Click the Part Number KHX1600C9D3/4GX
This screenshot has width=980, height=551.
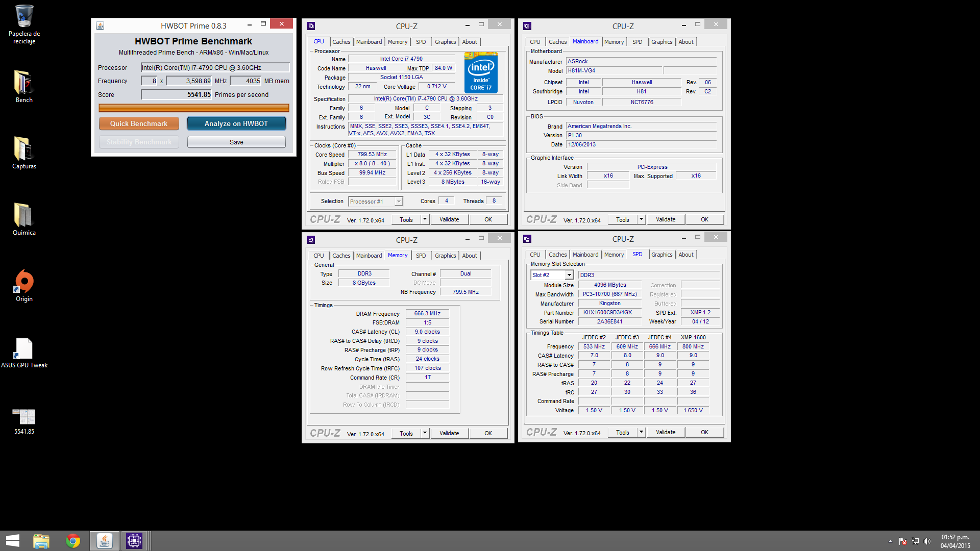pos(610,312)
